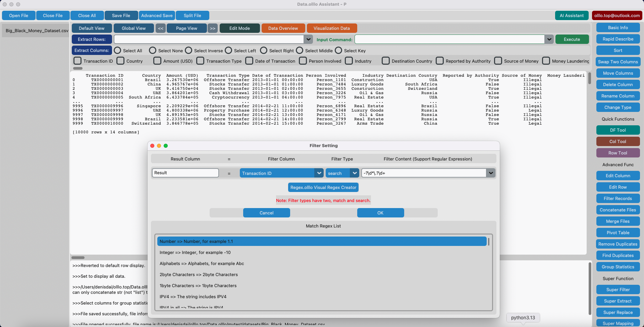The width and height of the screenshot is (644, 327).
Task: Check the Country column checkbox
Action: [120, 61]
